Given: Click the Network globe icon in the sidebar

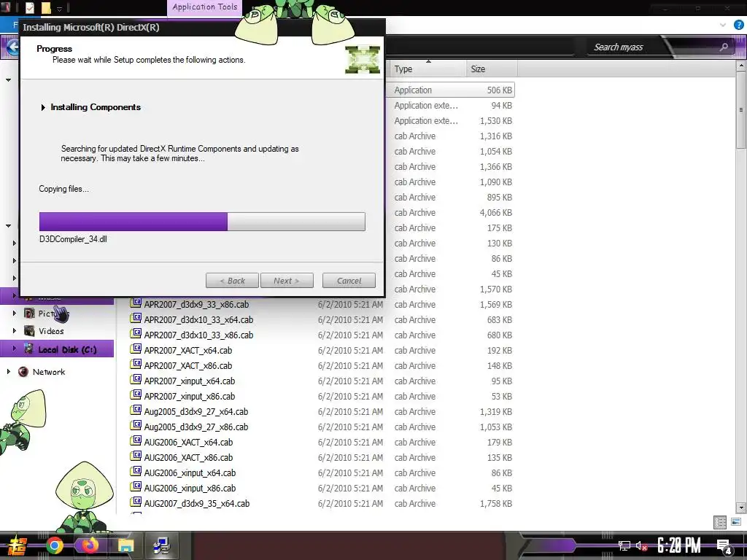Looking at the screenshot, I should tap(23, 372).
